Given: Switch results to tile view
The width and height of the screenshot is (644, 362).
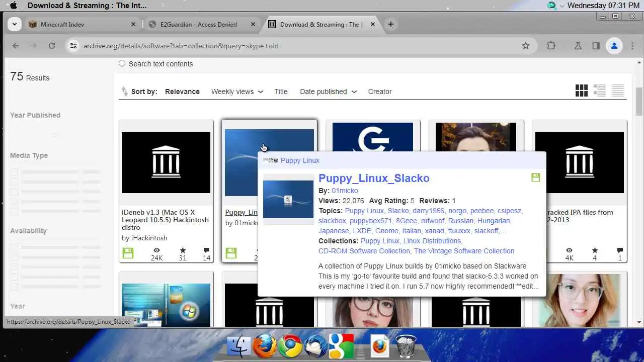Looking at the screenshot, I should point(581,90).
